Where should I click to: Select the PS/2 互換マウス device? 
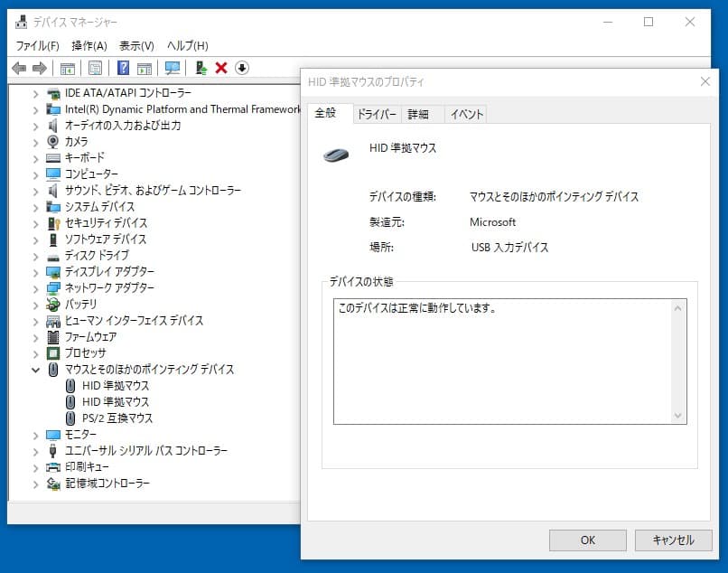[x=117, y=418]
